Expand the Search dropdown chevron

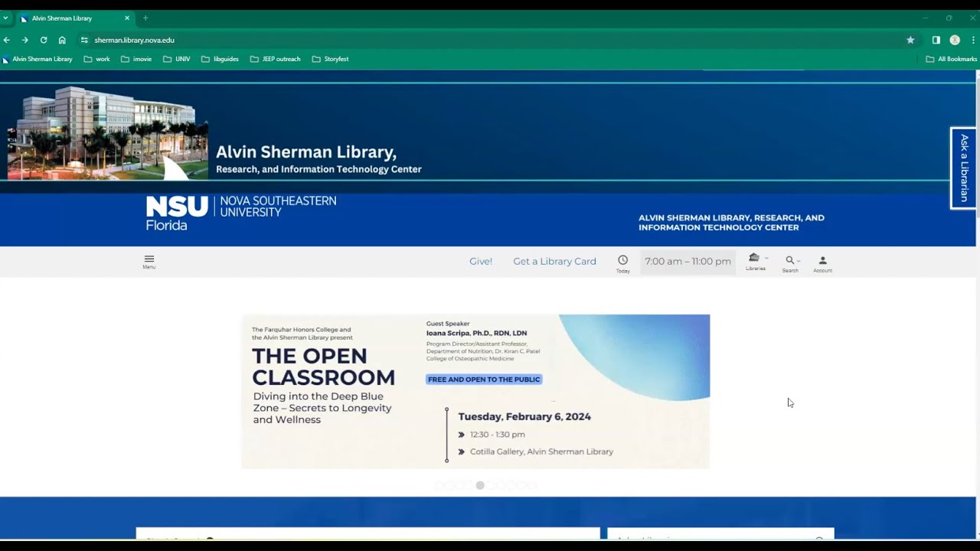click(x=799, y=261)
